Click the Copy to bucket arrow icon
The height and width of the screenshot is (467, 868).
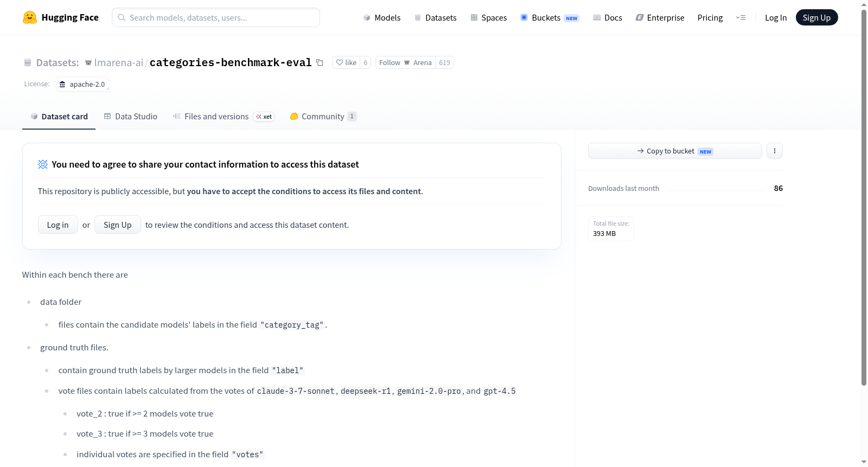pyautogui.click(x=641, y=151)
